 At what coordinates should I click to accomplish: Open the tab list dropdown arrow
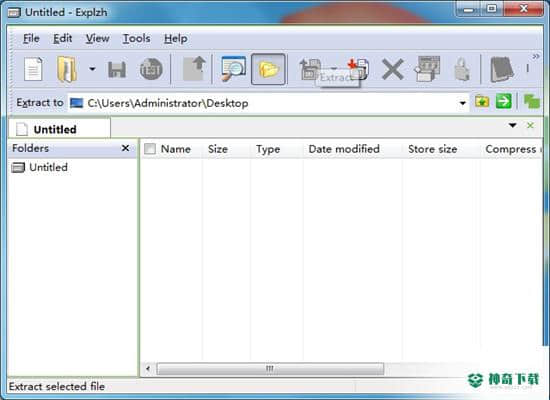click(x=512, y=125)
